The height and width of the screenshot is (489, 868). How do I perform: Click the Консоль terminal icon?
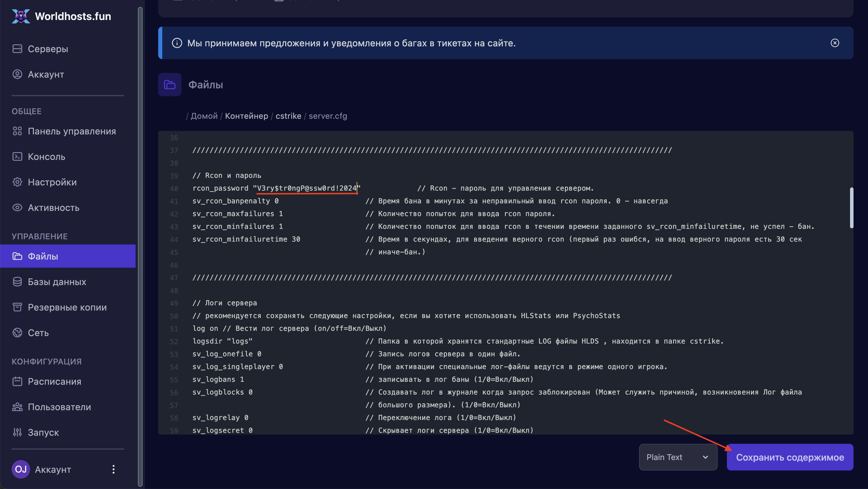click(17, 157)
